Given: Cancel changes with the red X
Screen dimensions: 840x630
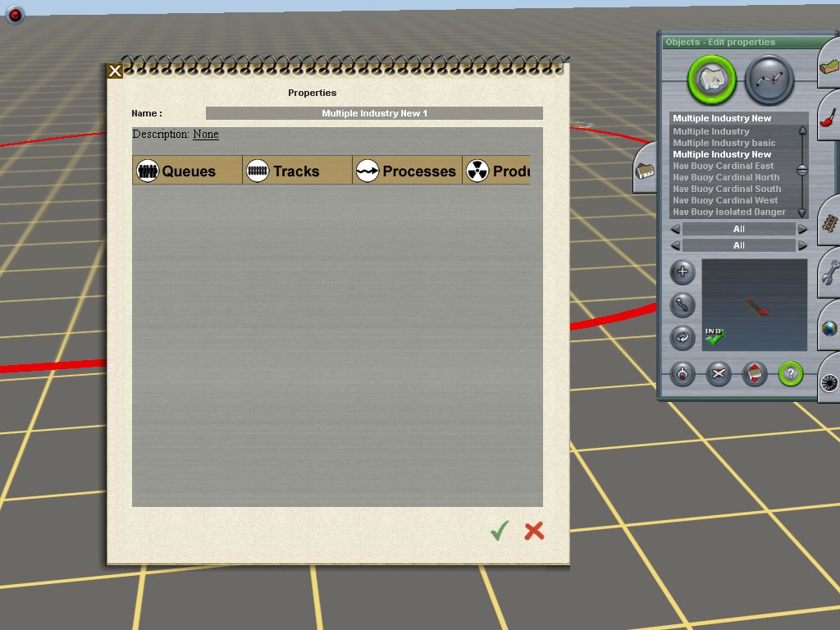Looking at the screenshot, I should [x=534, y=531].
